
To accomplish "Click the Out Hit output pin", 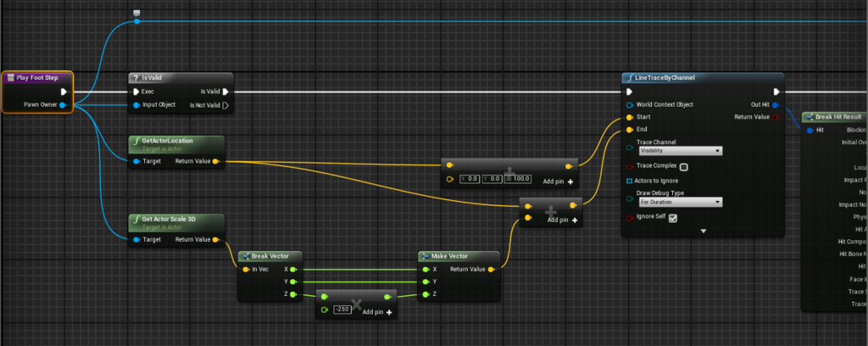I will [x=775, y=104].
